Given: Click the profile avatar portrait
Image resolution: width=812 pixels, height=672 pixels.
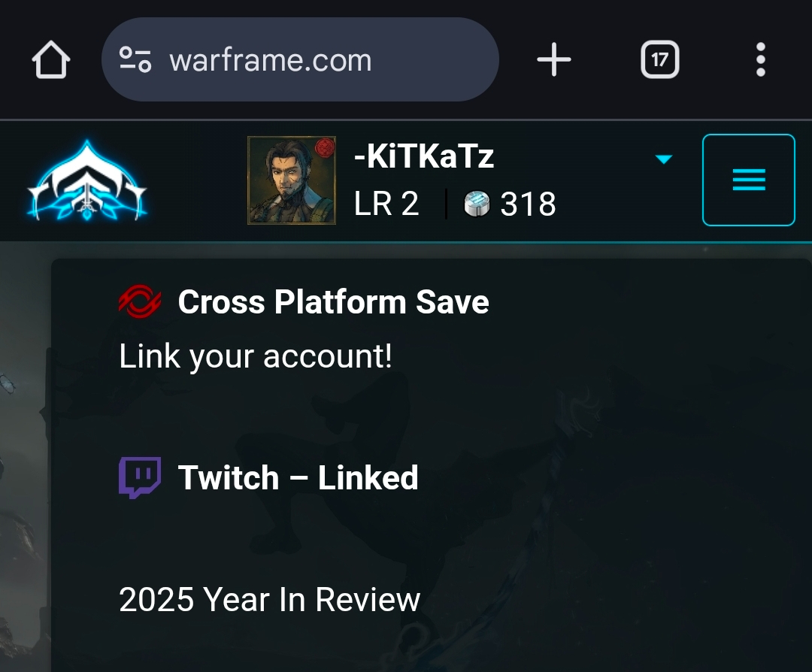Looking at the screenshot, I should (292, 180).
